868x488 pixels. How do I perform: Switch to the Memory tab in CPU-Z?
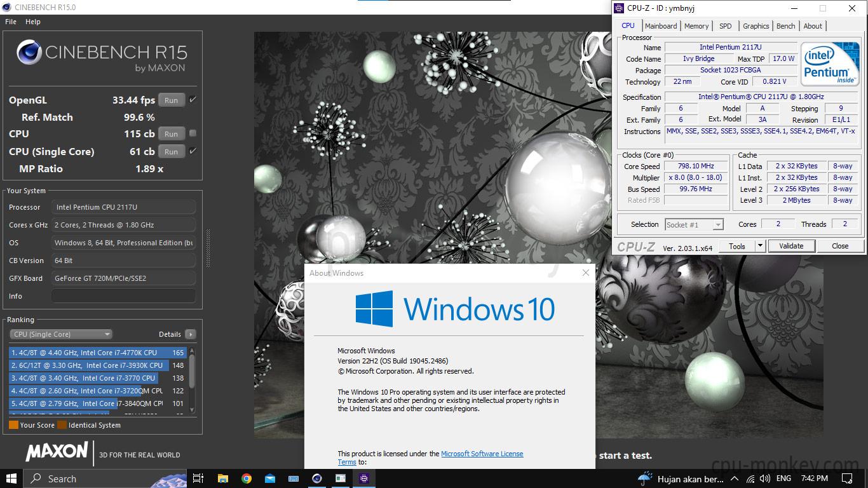point(696,26)
